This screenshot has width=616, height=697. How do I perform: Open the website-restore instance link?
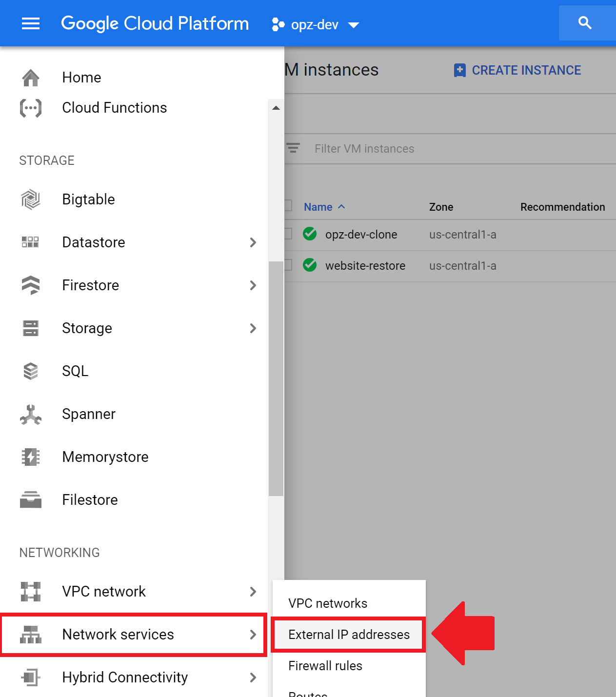(365, 266)
